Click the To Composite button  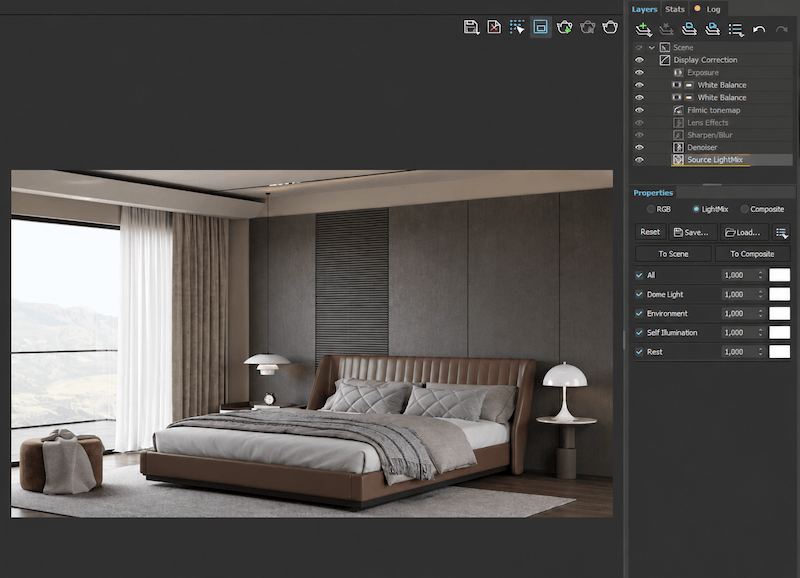[x=752, y=254]
